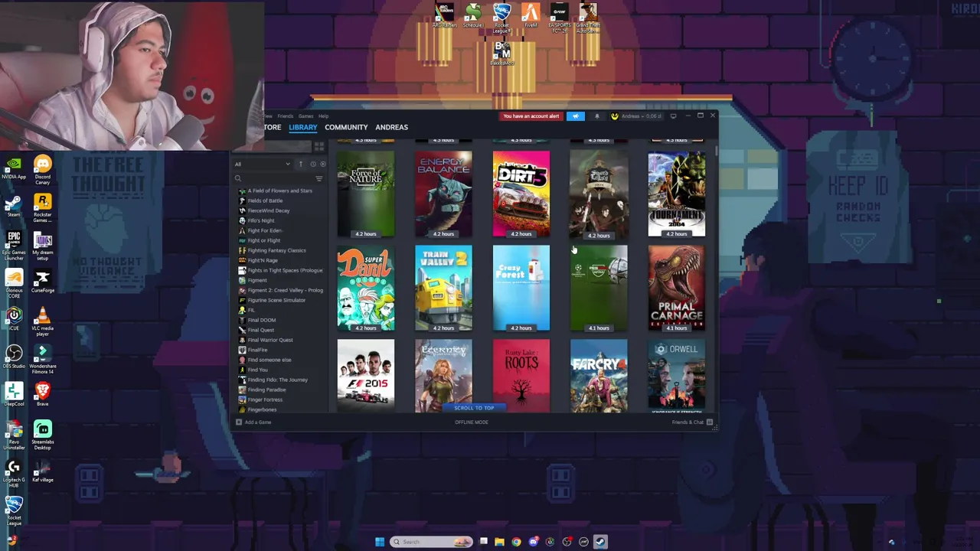Open Far Cry 4 game cover

(599, 376)
